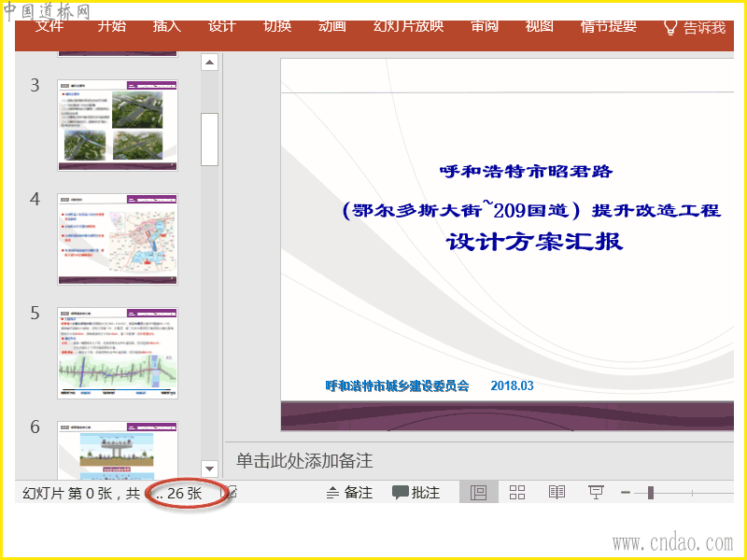
Task: Select slide 5 thumbnail
Action: tap(118, 353)
